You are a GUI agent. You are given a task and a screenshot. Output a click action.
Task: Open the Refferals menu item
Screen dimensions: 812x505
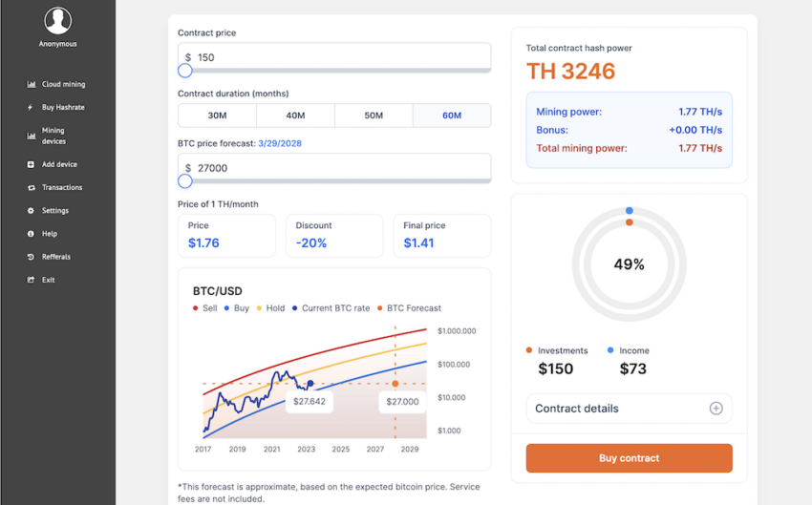tap(55, 257)
